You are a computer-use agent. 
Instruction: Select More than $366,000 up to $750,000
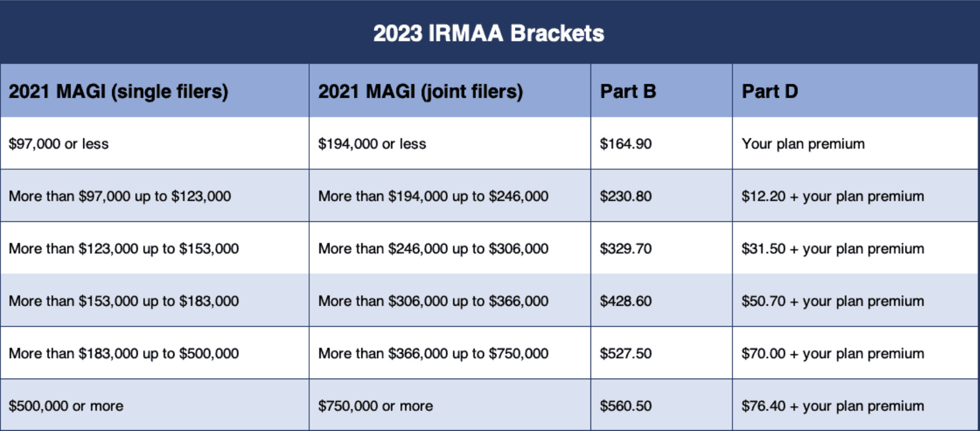click(433, 353)
